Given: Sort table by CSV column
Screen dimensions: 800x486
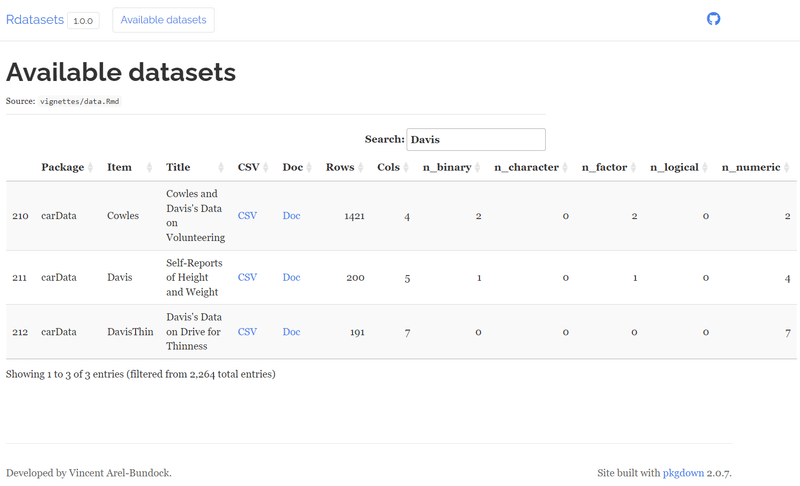Looking at the screenshot, I should 247,167.
